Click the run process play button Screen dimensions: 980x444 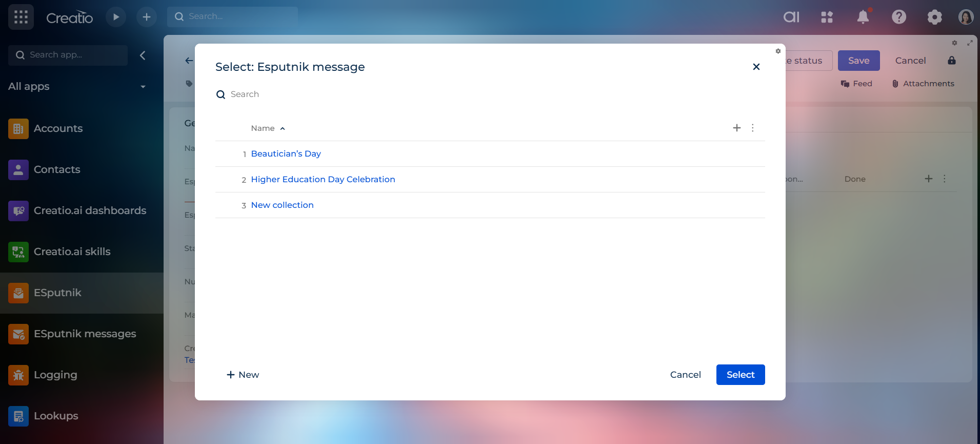pos(116,17)
